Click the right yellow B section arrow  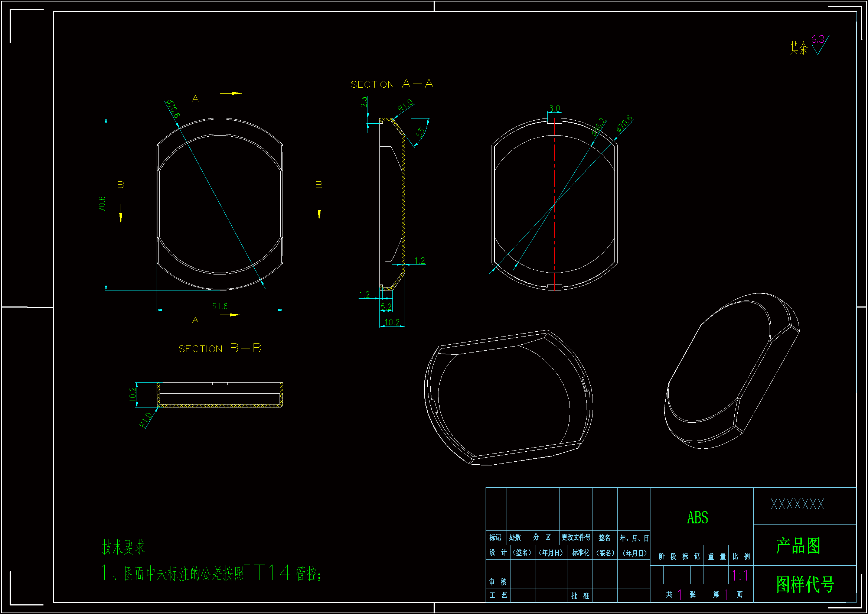(319, 214)
